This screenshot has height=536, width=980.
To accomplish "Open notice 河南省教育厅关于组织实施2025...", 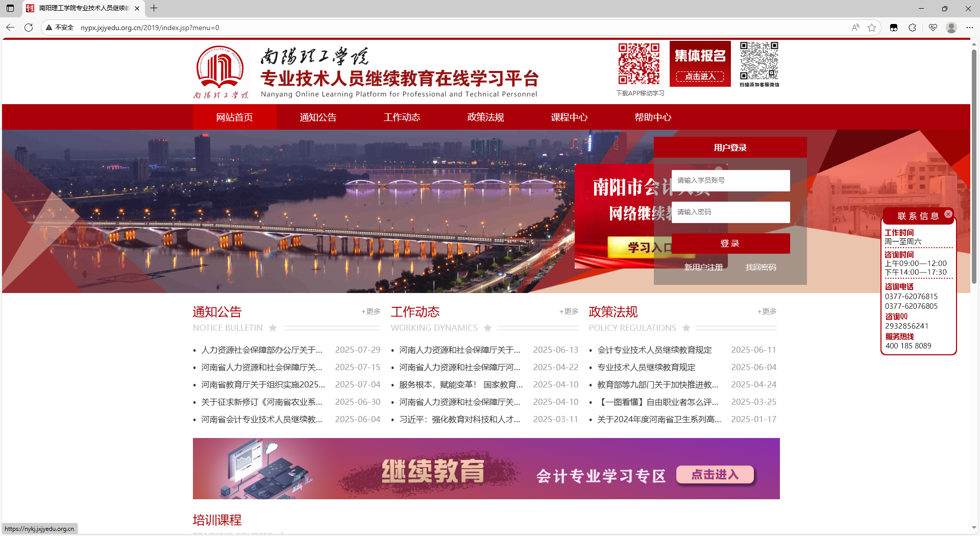I will [263, 384].
